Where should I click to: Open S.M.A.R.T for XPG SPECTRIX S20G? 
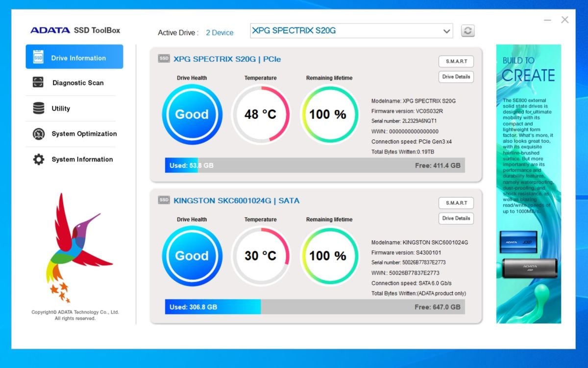pos(456,61)
